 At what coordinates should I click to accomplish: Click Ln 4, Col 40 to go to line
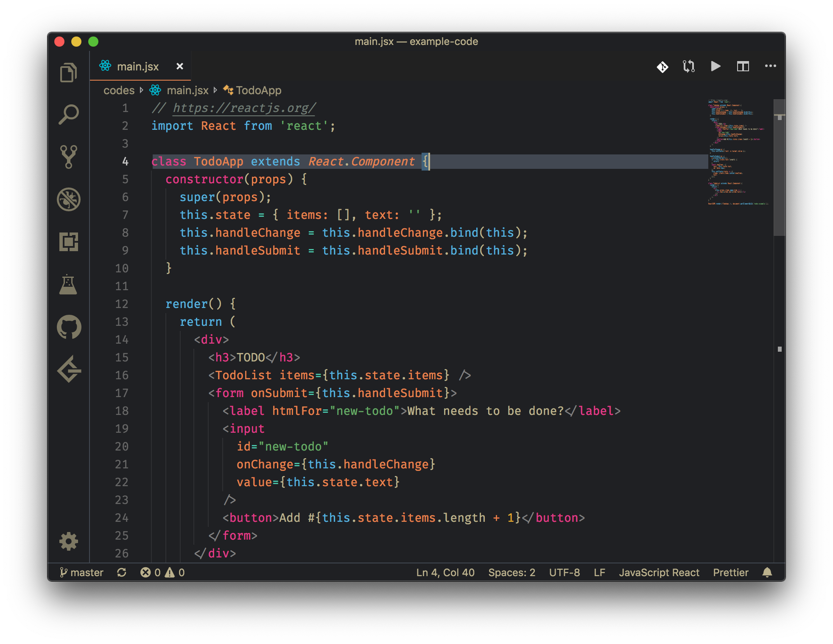[x=445, y=572]
